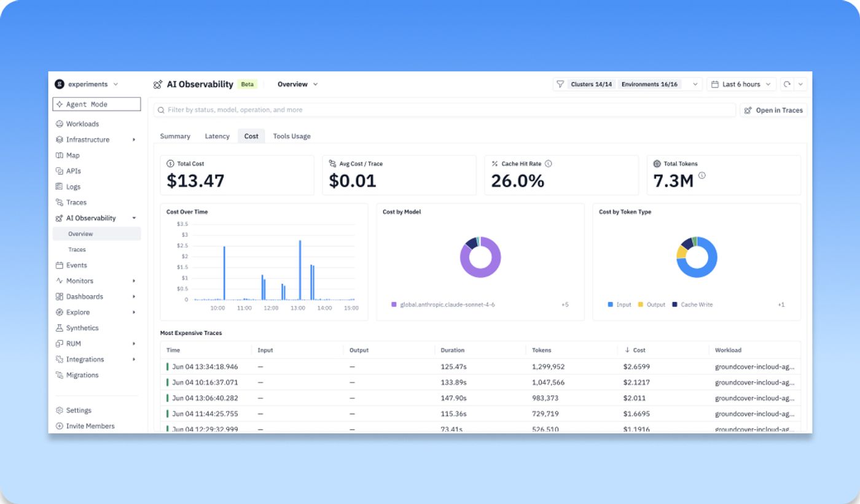The width and height of the screenshot is (860, 504).
Task: Click the Events calendar icon
Action: pyautogui.click(x=60, y=265)
